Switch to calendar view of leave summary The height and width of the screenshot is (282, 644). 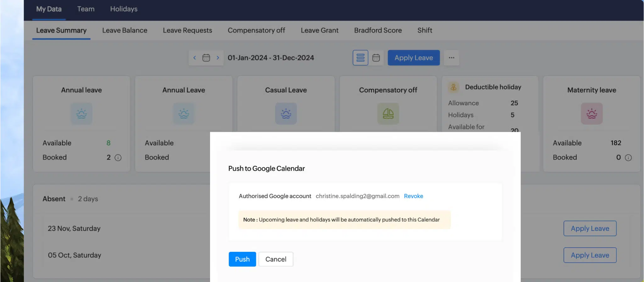click(376, 58)
